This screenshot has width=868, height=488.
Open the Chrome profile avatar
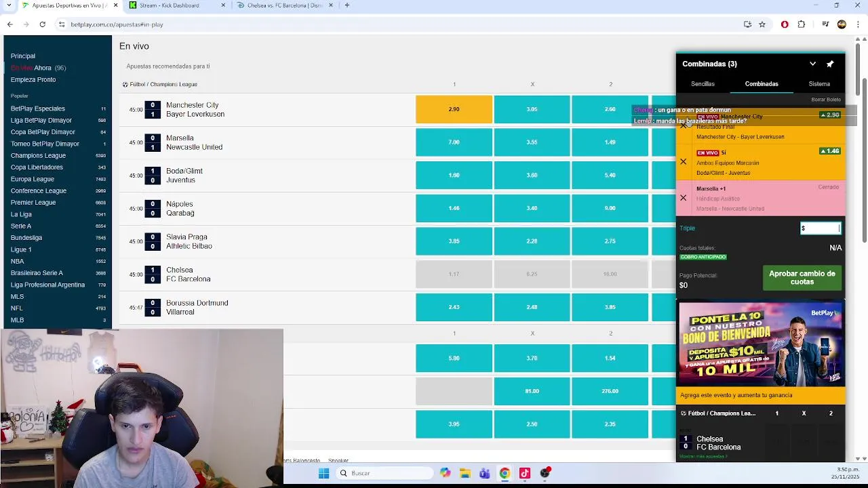pos(842,24)
